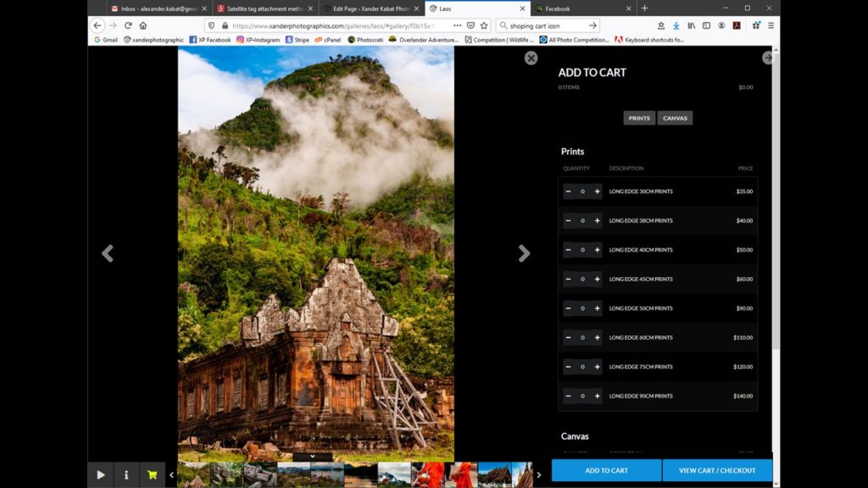Open the cPanel bookmark
This screenshot has height=488, width=868.
pyautogui.click(x=328, y=40)
